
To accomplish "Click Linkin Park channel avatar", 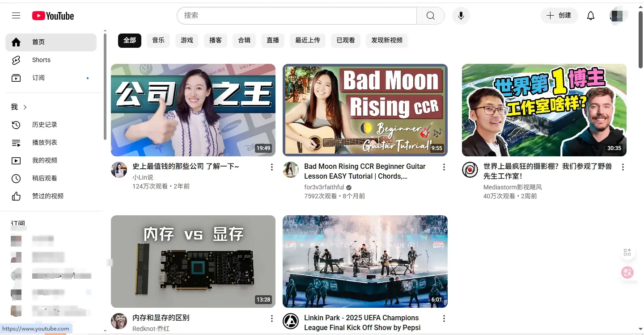I will [x=291, y=321].
